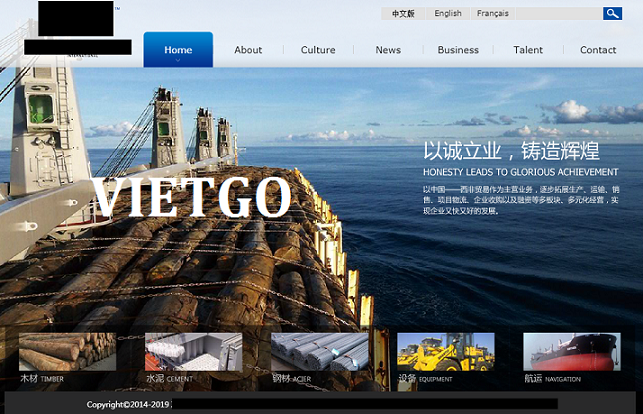Screen dimensions: 643x414
Task: Open the Navigation ship thumbnail
Action: tap(572, 352)
